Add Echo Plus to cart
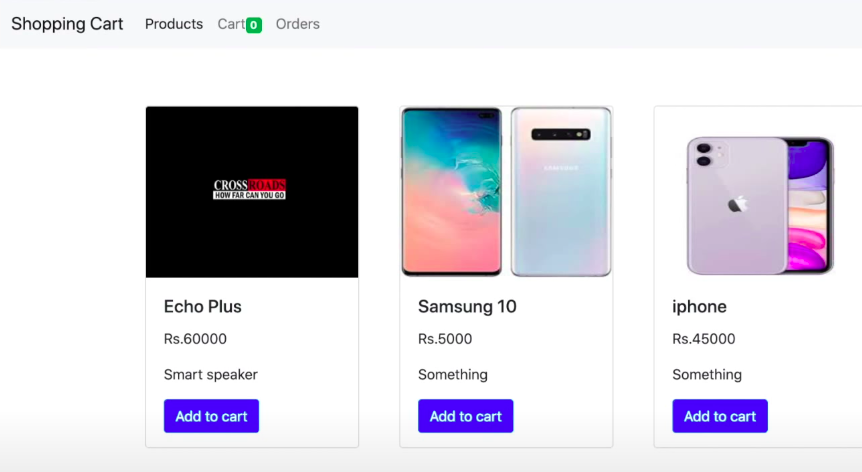 tap(211, 416)
